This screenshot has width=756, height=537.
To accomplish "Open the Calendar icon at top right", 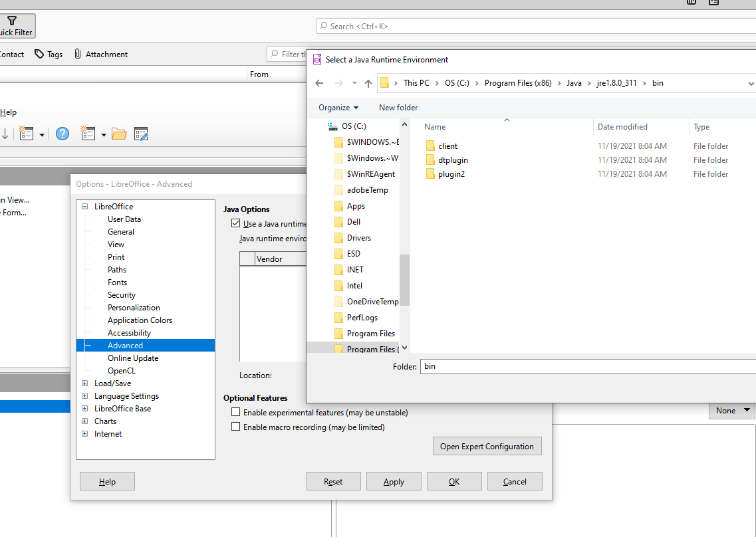I will [x=691, y=3].
